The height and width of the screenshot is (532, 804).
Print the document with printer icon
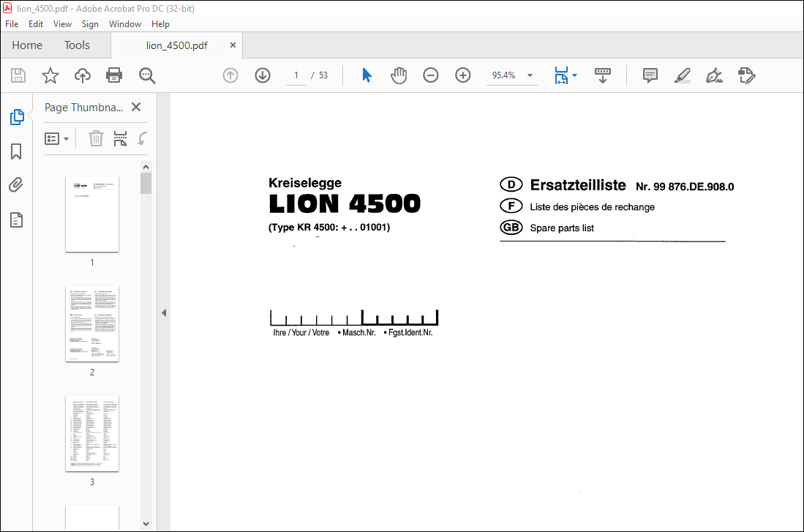coord(114,75)
